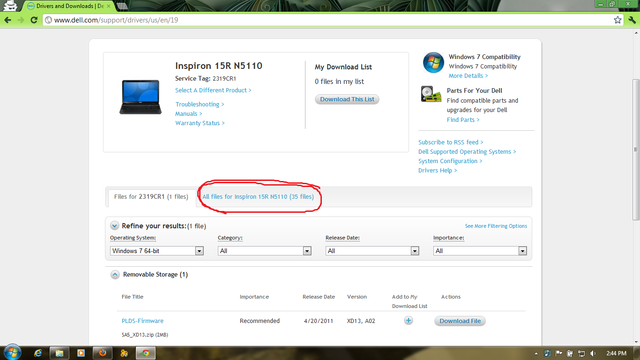Click the Windows 7 logo icon
The image size is (640, 360).
[x=433, y=62]
